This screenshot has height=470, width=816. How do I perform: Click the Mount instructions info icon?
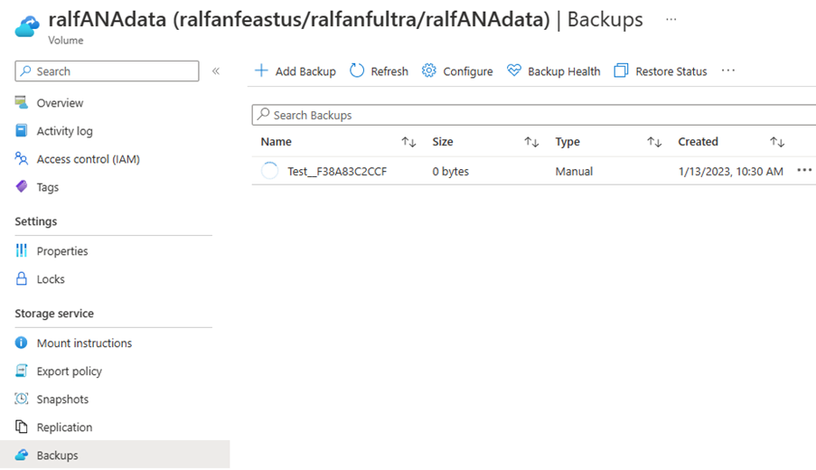point(21,342)
